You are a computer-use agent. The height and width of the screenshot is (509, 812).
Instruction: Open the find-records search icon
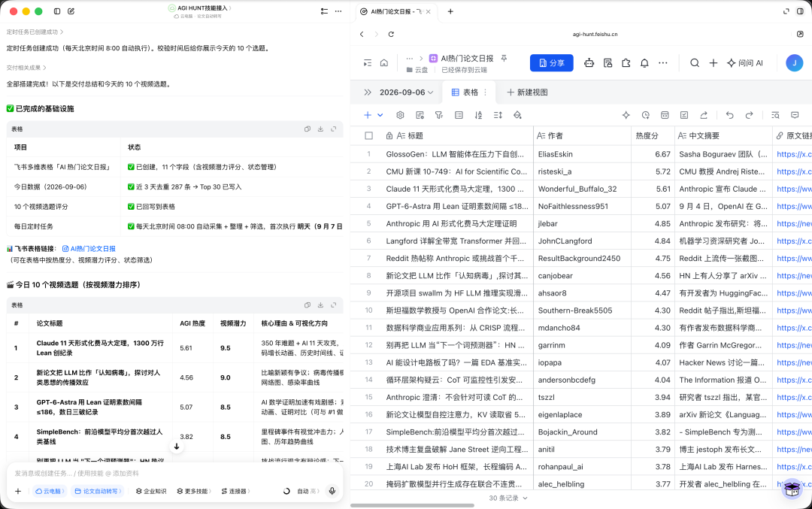click(775, 115)
